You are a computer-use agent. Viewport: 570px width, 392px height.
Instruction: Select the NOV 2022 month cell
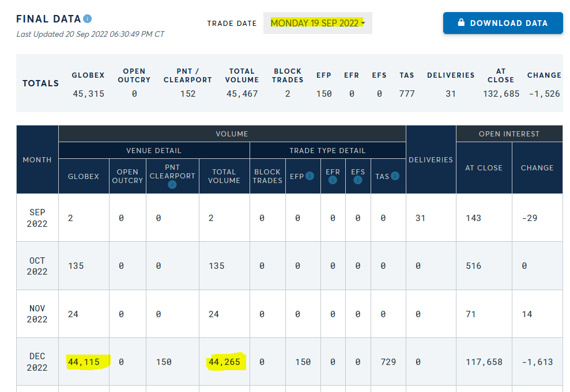point(37,314)
